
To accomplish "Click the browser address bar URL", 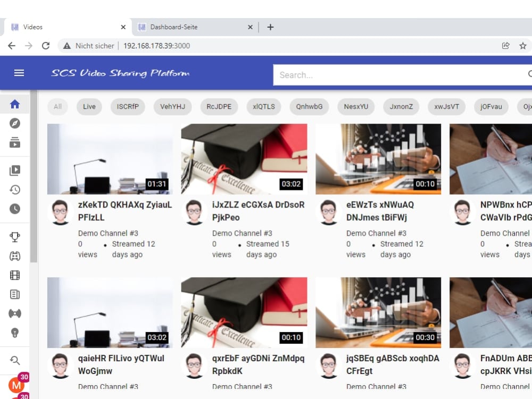I will [157, 46].
